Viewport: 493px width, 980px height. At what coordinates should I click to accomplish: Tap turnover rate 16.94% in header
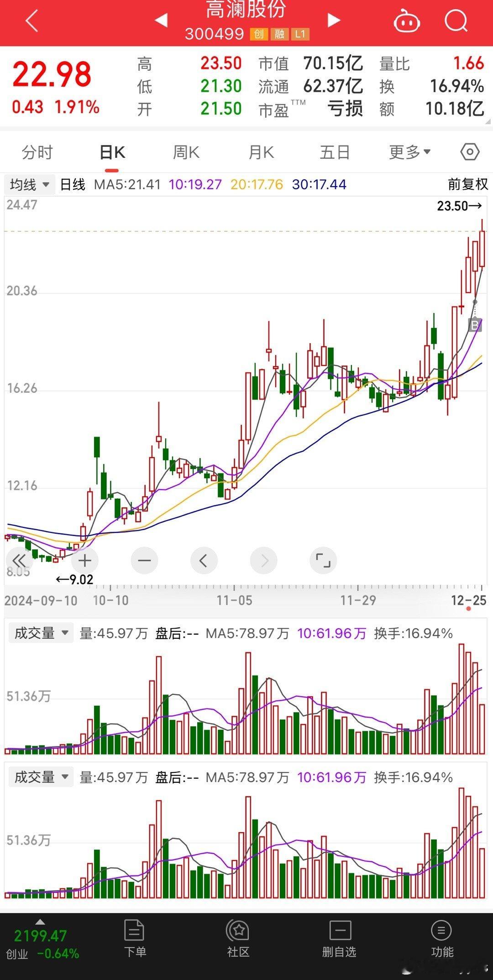click(x=457, y=86)
